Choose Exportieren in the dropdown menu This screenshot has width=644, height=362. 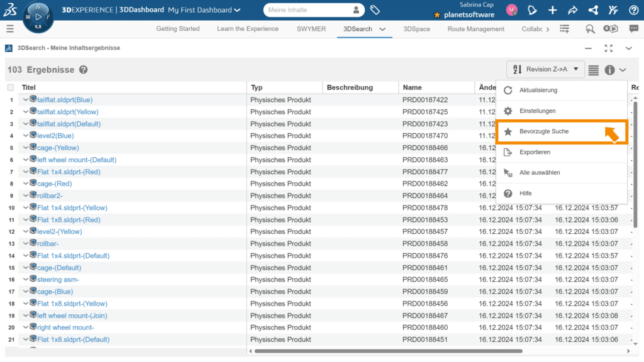[535, 152]
